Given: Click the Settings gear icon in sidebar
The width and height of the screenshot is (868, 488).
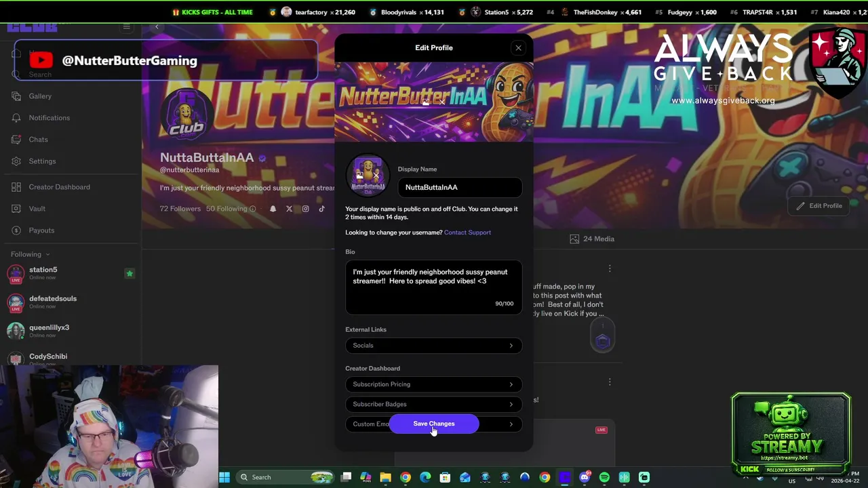Looking at the screenshot, I should point(16,161).
